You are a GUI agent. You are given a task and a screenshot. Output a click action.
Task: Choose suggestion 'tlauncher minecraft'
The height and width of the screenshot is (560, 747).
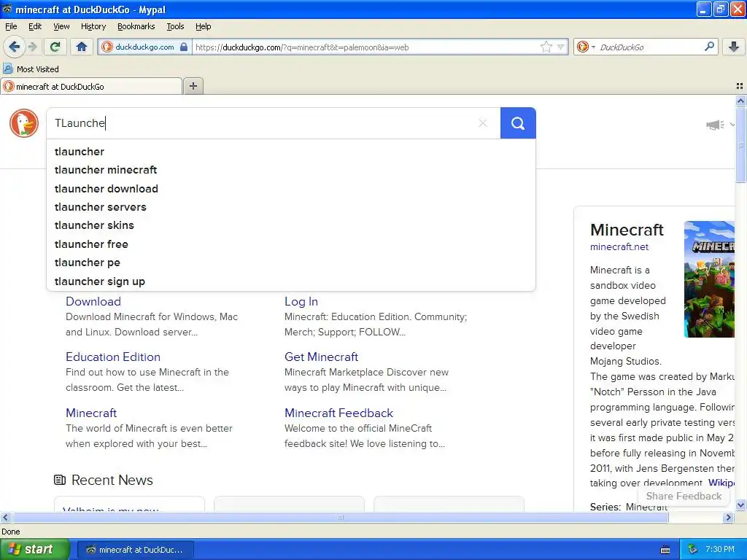[291, 169]
